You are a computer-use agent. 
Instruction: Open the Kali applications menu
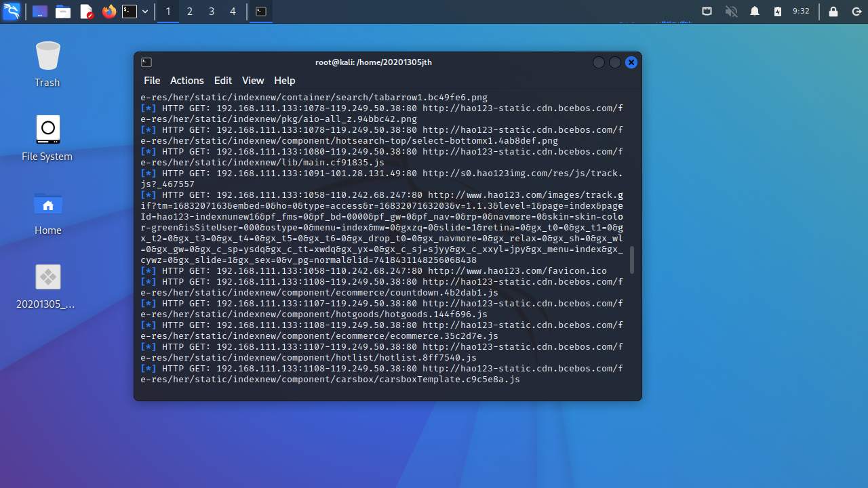(12, 12)
